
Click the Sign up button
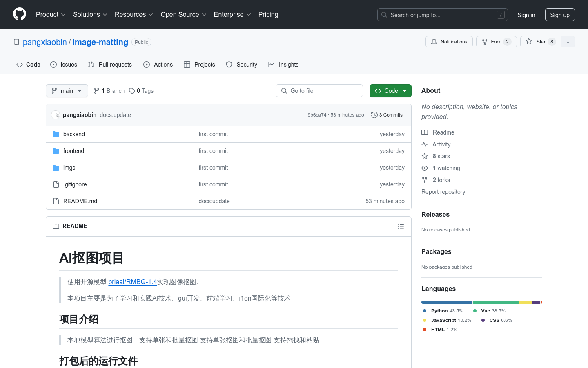tap(560, 15)
